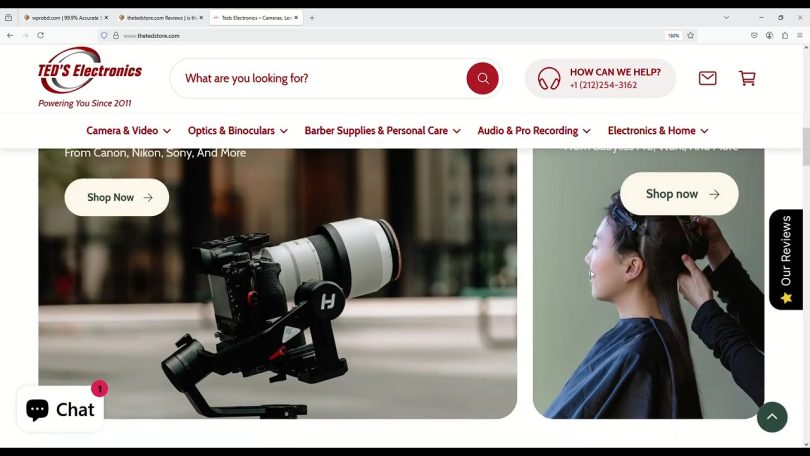This screenshot has height=456, width=810.
Task: Switch to wprobd.com tab
Action: pyautogui.click(x=65, y=18)
